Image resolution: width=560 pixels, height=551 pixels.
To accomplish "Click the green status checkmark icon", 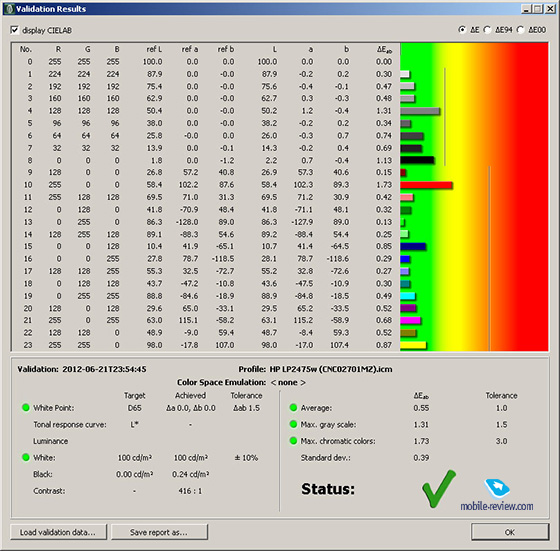I will coord(439,489).
